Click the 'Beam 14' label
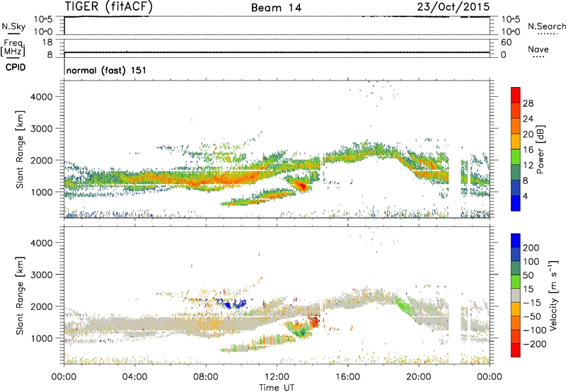 coord(276,8)
